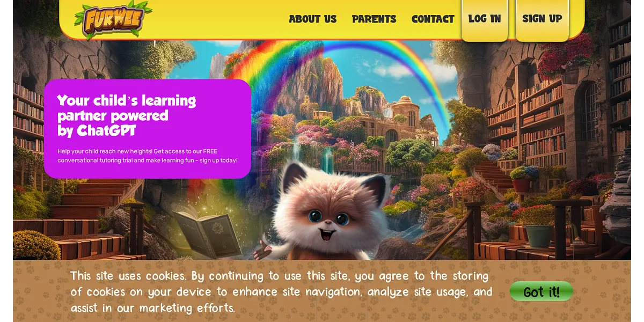Image resolution: width=644 pixels, height=322 pixels.
Task: Click the 'sign up today!' text
Action: coord(218,160)
